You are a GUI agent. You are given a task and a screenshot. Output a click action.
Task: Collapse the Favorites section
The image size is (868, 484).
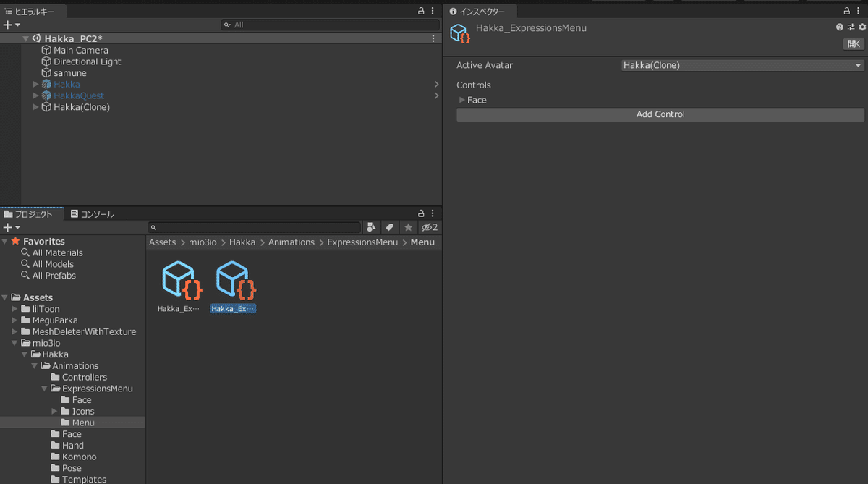pyautogui.click(x=6, y=242)
